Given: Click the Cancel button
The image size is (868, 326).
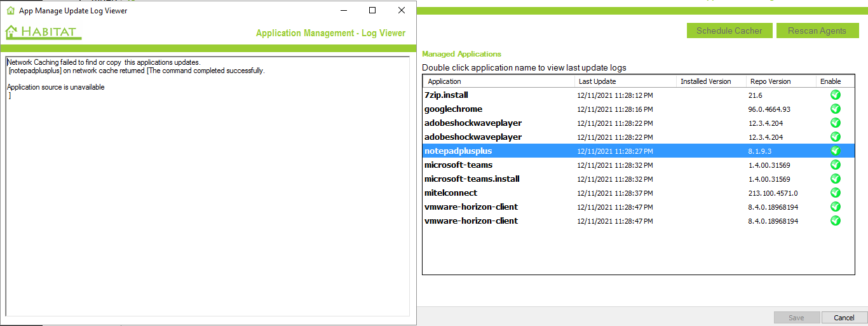Looking at the screenshot, I should click(844, 318).
